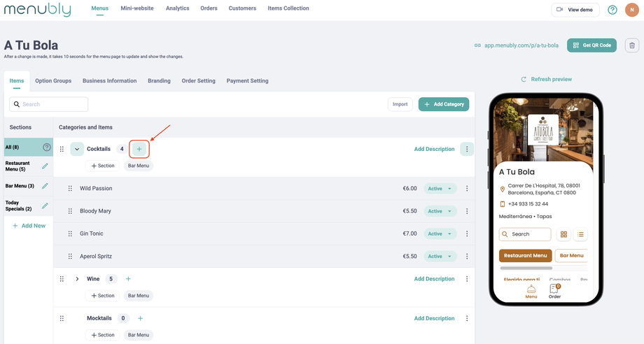Viewport: 644px width, 344px height.
Task: Switch preview to list view icon
Action: [x=580, y=234]
